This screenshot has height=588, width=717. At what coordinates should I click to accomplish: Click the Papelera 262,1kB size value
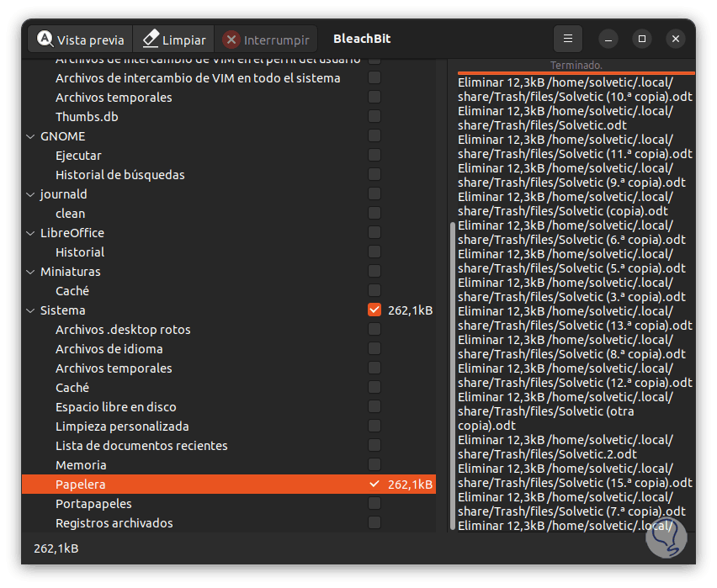[x=410, y=485]
